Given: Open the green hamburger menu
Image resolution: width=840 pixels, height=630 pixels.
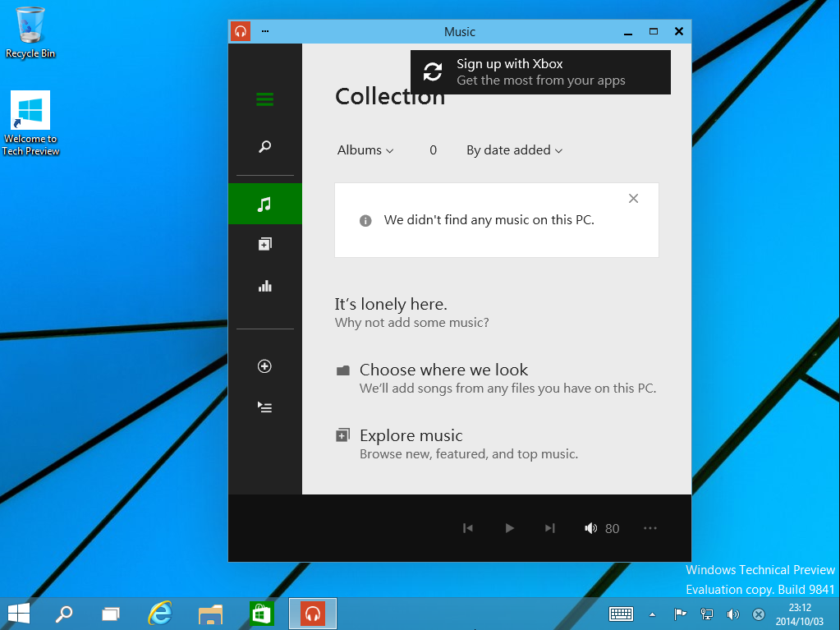Looking at the screenshot, I should (264, 99).
